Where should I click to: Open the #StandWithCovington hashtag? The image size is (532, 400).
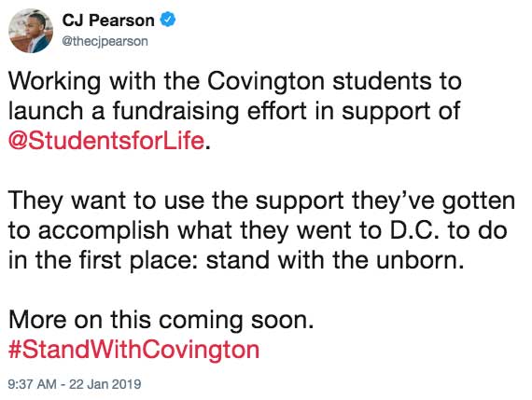(134, 350)
